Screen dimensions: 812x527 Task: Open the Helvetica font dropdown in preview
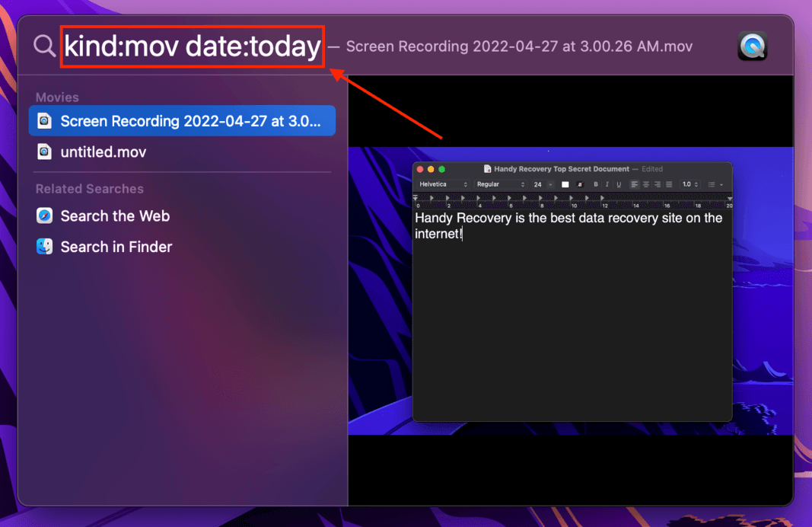pos(443,184)
